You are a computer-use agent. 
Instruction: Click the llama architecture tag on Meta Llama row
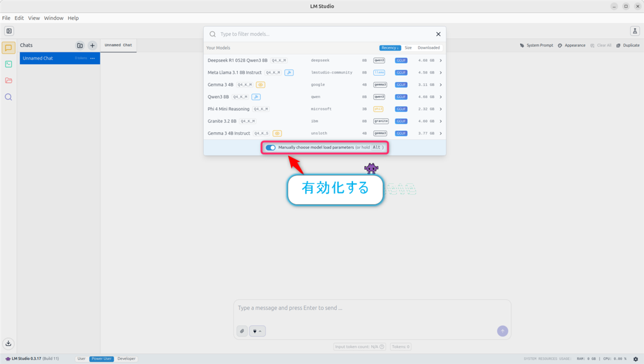(x=379, y=72)
